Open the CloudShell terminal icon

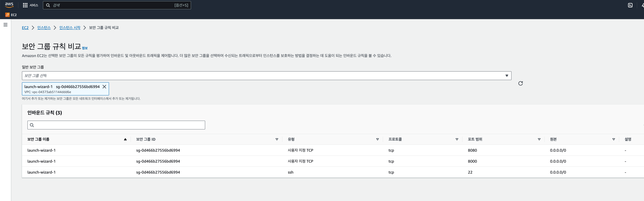[x=630, y=5]
